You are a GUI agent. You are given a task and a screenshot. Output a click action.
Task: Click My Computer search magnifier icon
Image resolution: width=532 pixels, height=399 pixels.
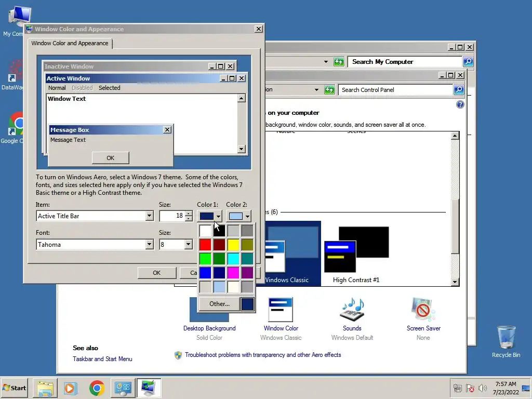468,62
